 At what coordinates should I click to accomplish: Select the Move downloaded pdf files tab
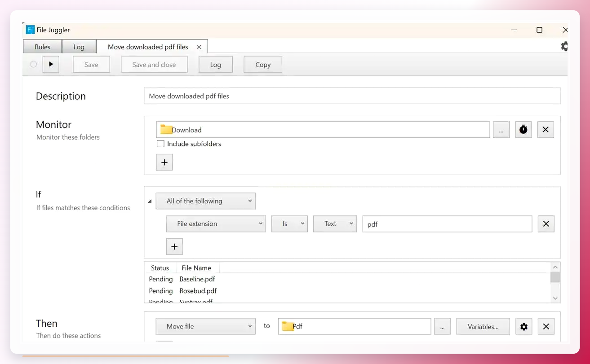[x=148, y=47]
